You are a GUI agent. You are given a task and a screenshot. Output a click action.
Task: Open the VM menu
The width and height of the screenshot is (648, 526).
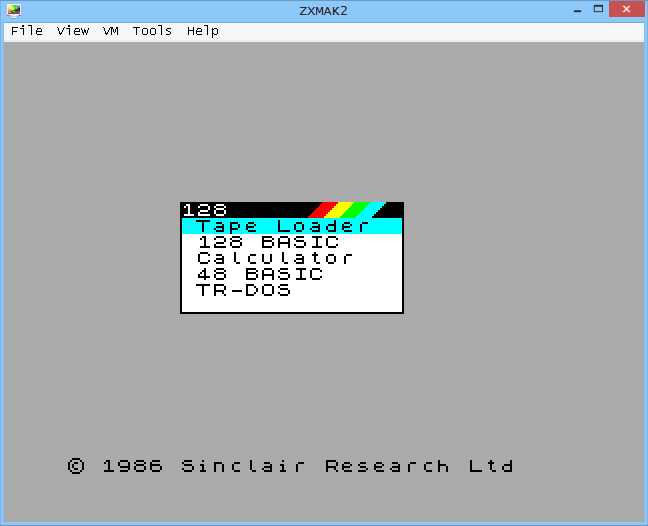point(111,31)
